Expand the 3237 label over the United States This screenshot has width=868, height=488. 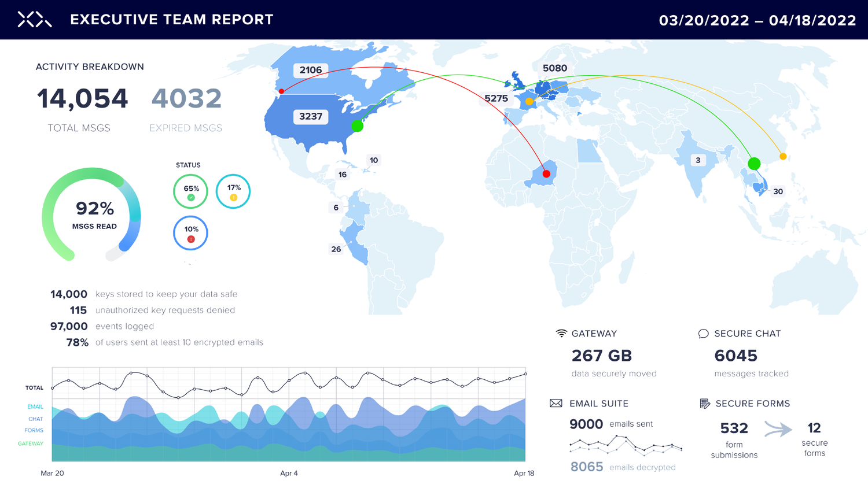coord(311,116)
